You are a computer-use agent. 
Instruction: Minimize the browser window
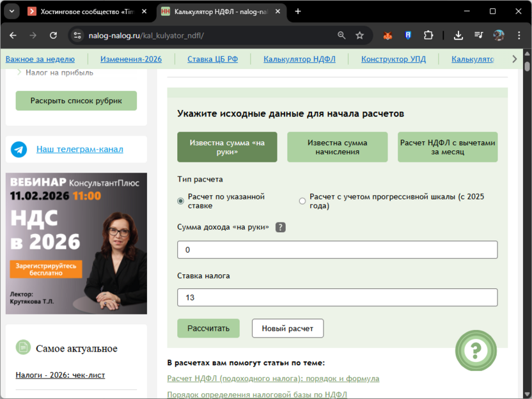(x=467, y=12)
